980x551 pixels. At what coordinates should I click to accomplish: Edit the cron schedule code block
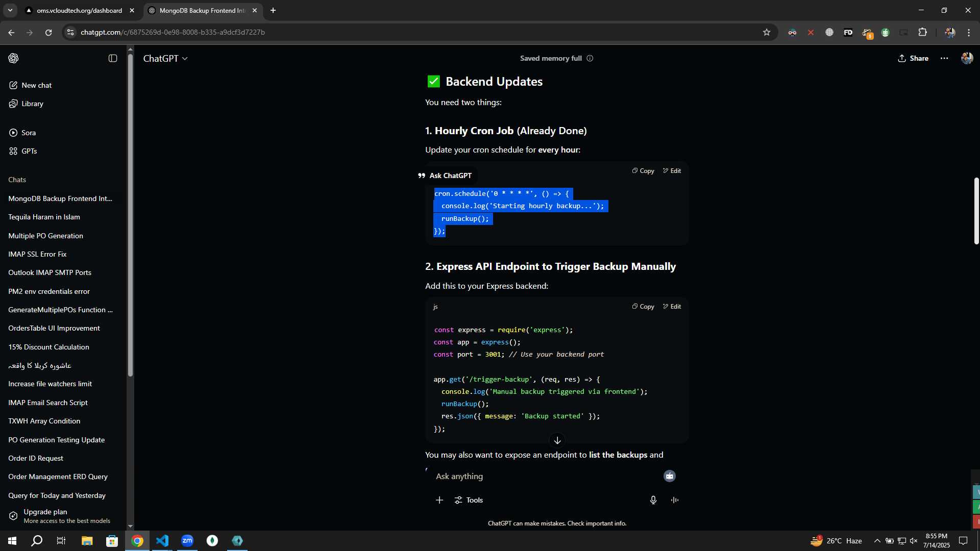point(672,171)
